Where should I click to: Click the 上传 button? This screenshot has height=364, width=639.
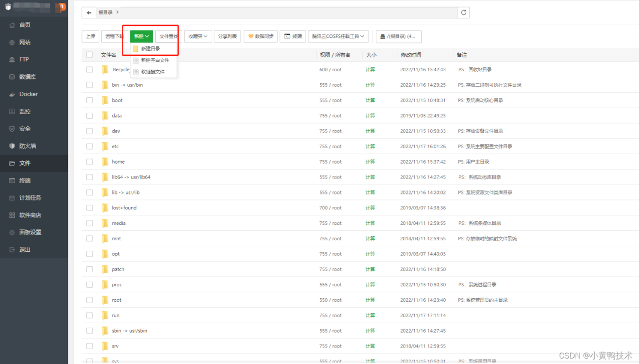[x=90, y=36]
